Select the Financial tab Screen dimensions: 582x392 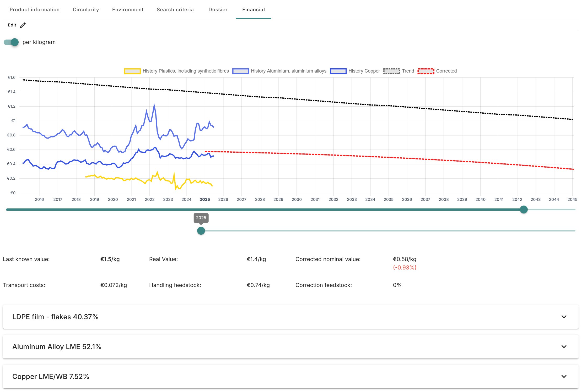[254, 10]
